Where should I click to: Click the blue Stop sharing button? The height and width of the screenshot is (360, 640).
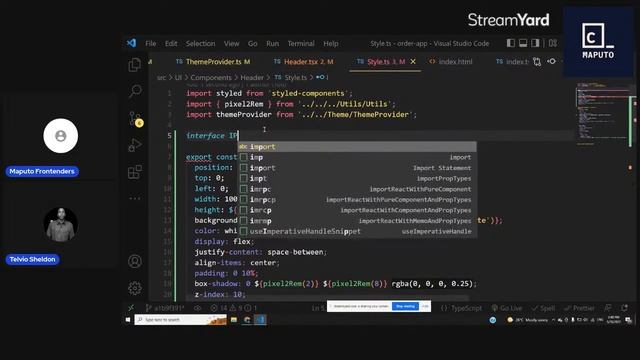(x=405, y=306)
